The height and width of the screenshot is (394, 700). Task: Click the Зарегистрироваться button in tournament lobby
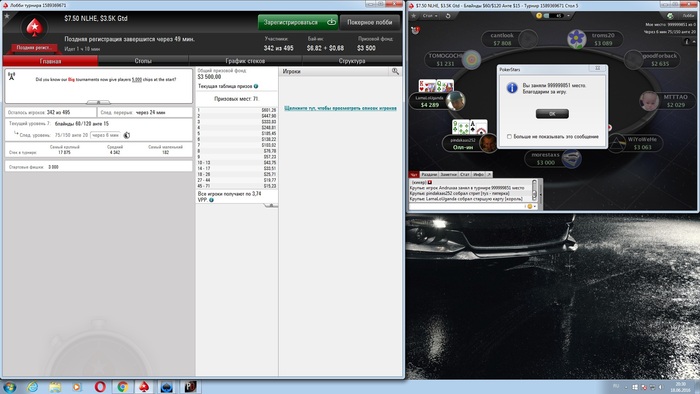[x=298, y=22]
